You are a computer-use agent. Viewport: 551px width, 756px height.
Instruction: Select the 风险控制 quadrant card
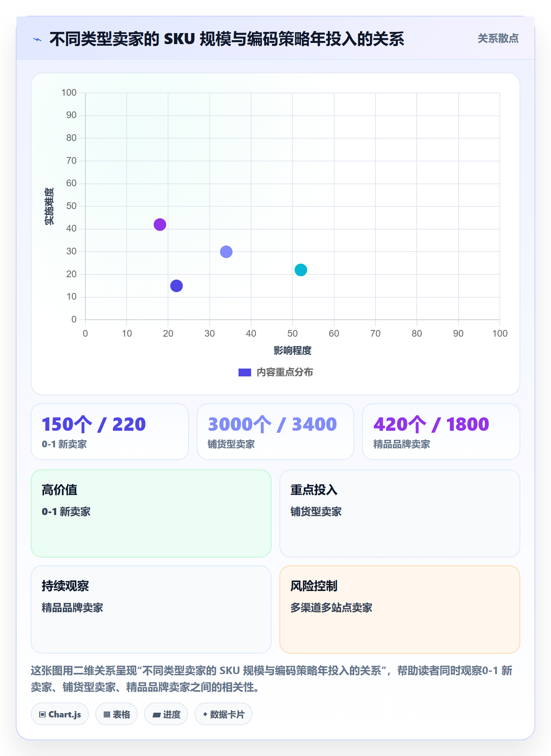tap(400, 610)
